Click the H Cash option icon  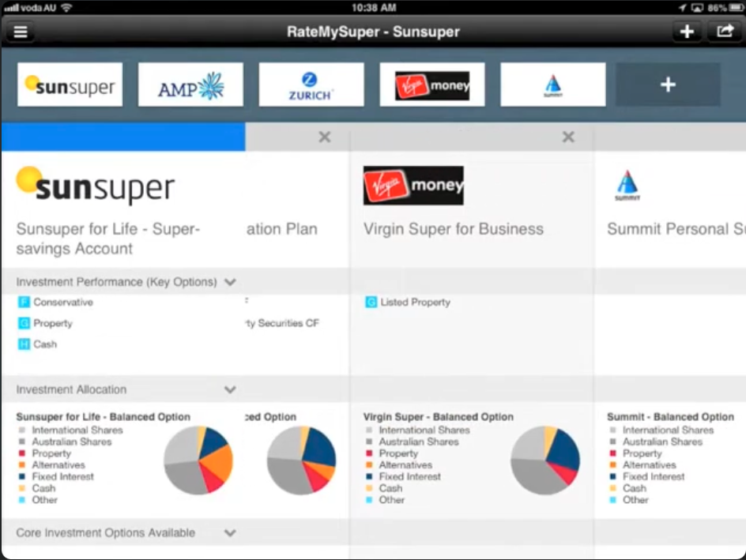[x=24, y=344]
